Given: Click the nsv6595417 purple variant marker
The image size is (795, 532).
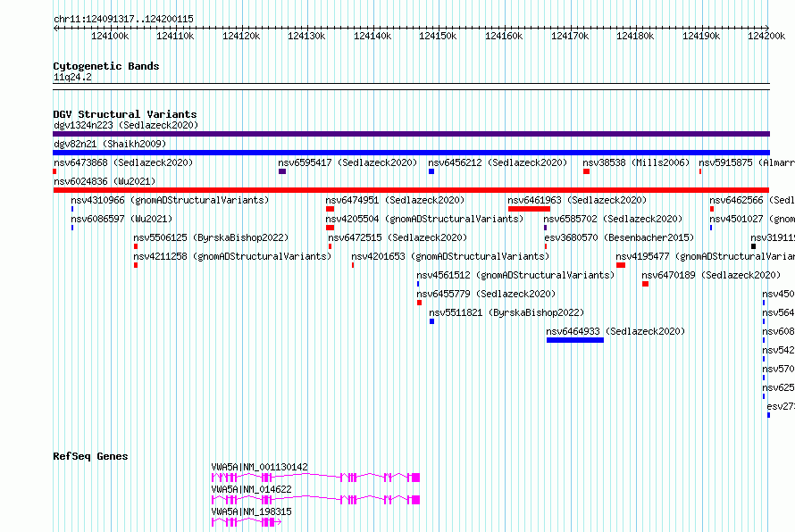Looking at the screenshot, I should pos(282,171).
